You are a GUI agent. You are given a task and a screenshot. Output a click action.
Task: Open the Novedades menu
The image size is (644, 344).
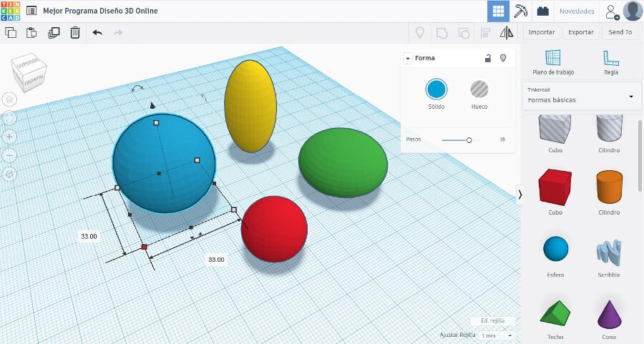[x=576, y=11]
